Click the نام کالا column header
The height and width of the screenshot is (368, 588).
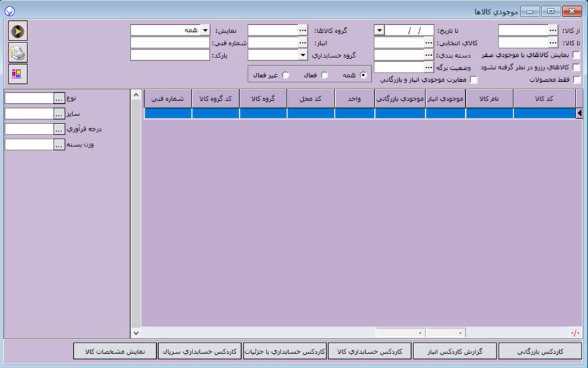click(x=489, y=98)
